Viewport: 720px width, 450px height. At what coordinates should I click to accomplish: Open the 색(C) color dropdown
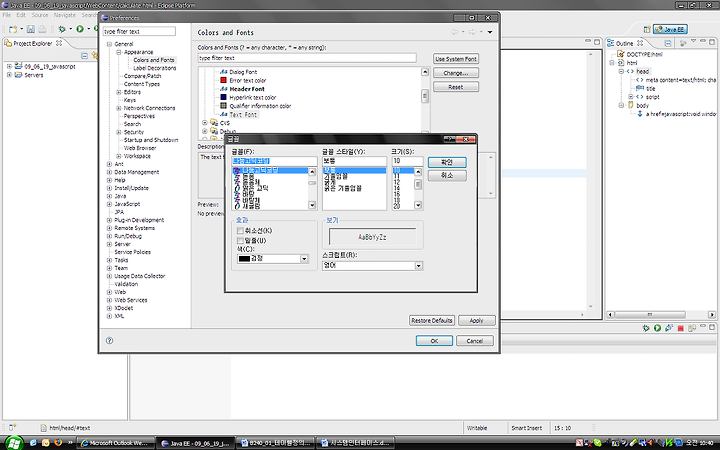coord(304,259)
